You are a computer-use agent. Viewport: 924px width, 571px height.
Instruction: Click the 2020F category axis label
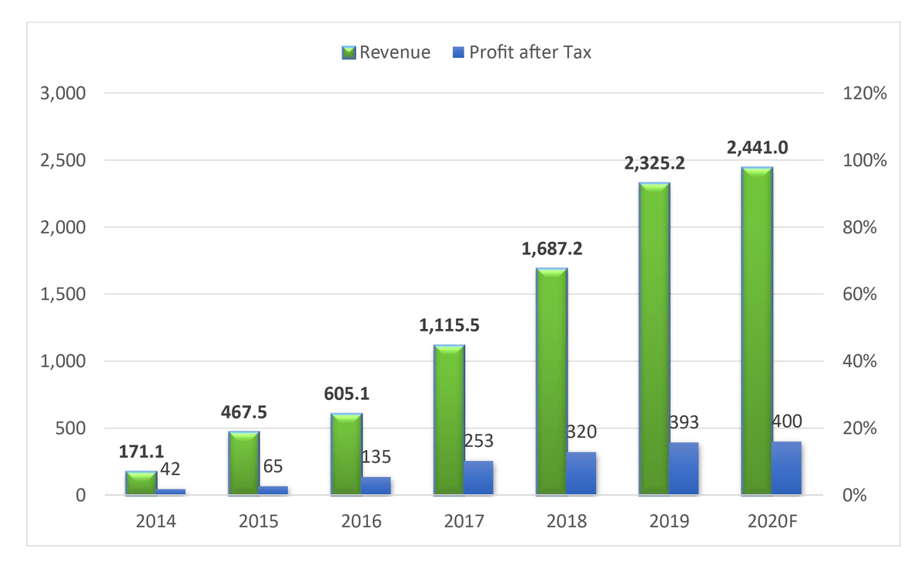[x=771, y=521]
